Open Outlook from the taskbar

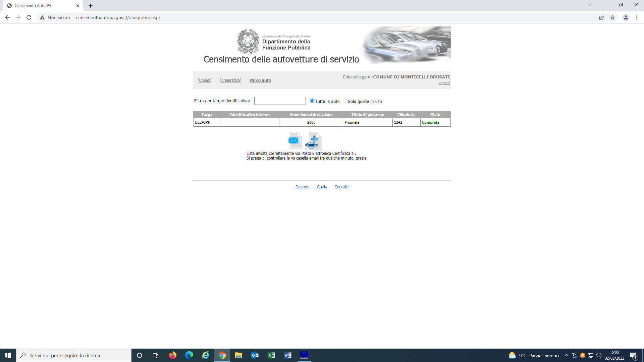click(x=255, y=355)
